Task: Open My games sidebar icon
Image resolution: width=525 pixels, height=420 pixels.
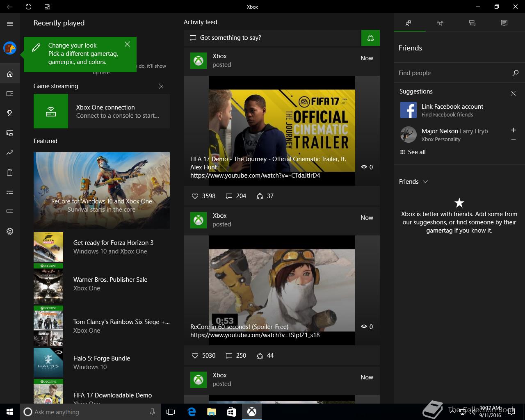Action: (x=10, y=94)
